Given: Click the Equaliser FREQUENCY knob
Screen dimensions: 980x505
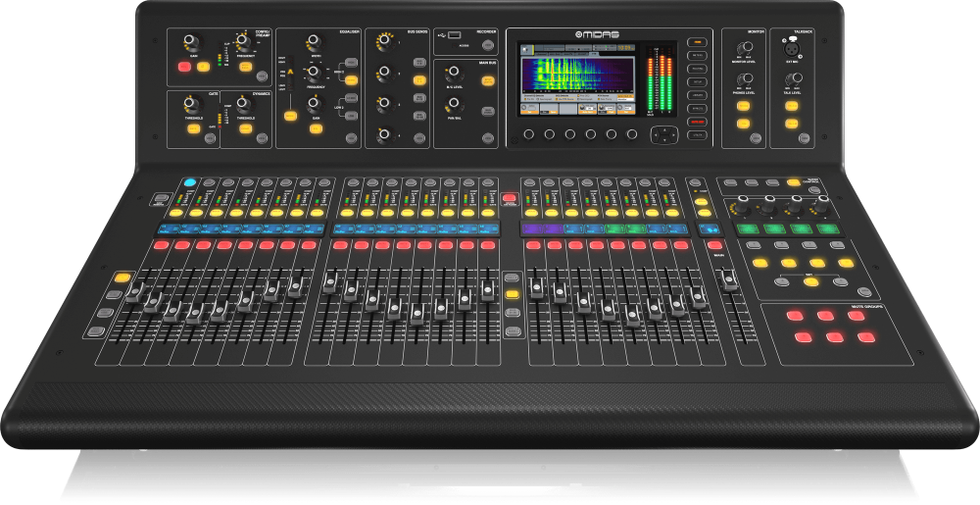Looking at the screenshot, I should tap(315, 74).
